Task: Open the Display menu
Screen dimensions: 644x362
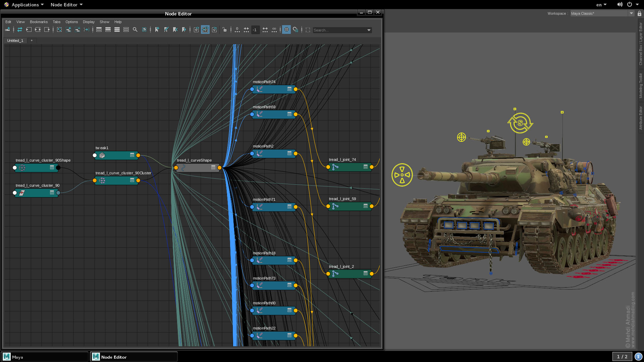Action: [x=89, y=22]
